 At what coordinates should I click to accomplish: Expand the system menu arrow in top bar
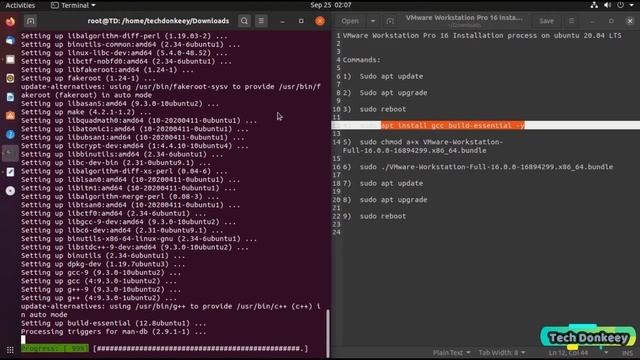(x=631, y=5)
